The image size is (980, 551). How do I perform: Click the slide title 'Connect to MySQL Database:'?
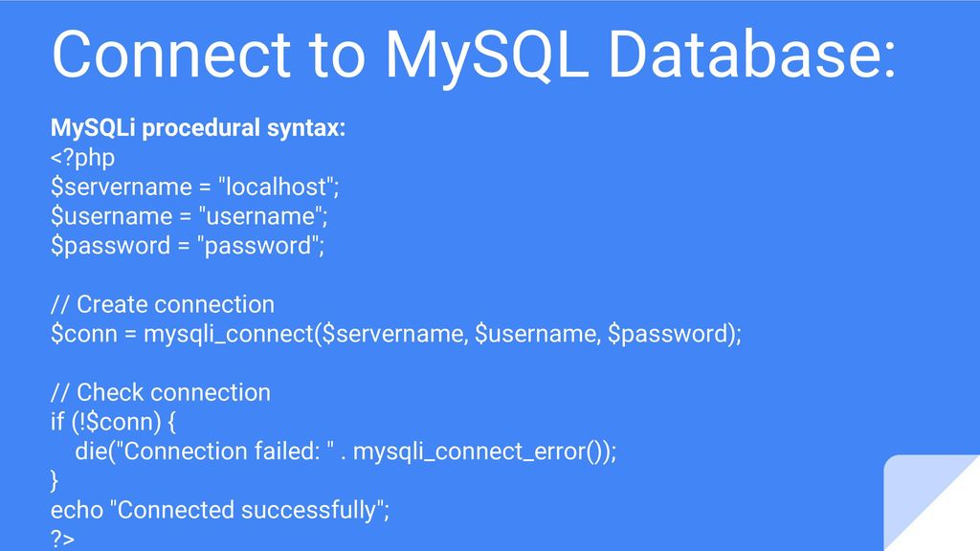click(x=474, y=55)
